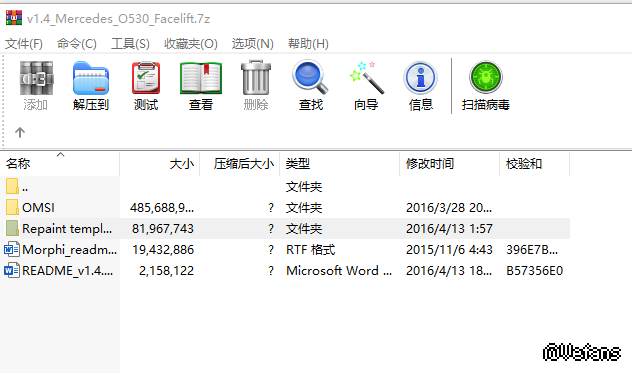Sort by 校验和 column header

coord(534,164)
